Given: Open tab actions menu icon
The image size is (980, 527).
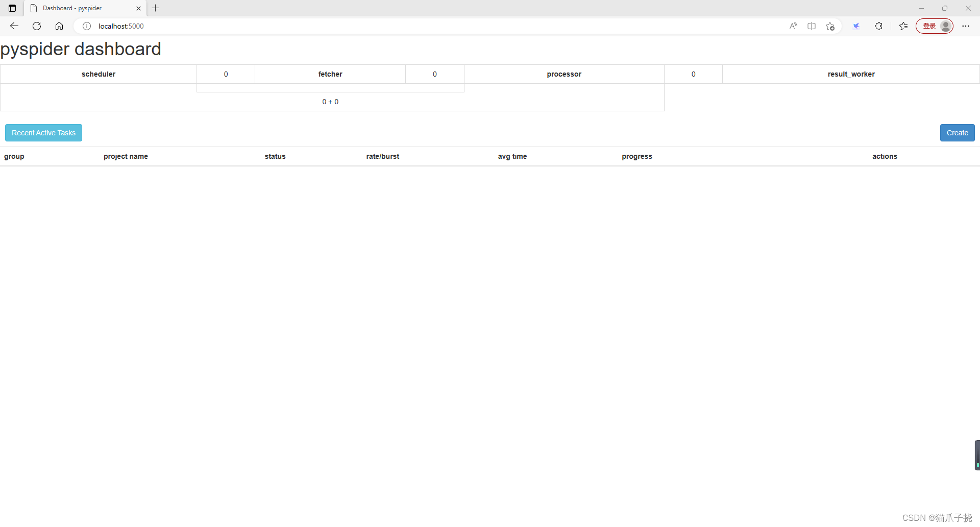Looking at the screenshot, I should click(x=12, y=8).
